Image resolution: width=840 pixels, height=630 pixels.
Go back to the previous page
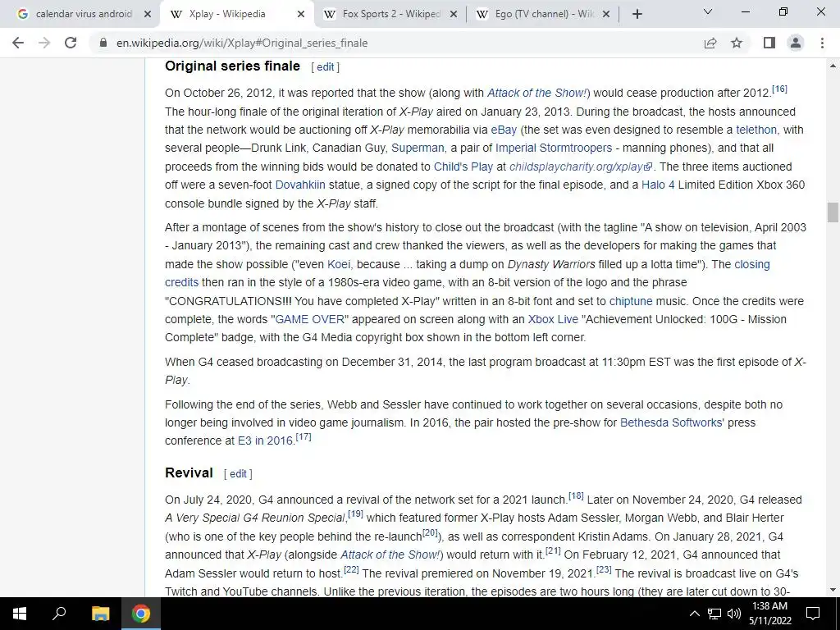point(18,43)
